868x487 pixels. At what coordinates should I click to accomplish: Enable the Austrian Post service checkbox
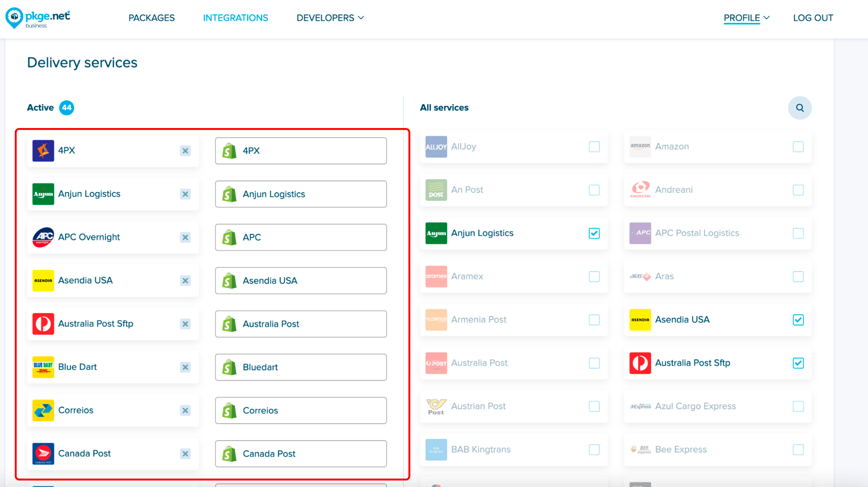tap(594, 406)
